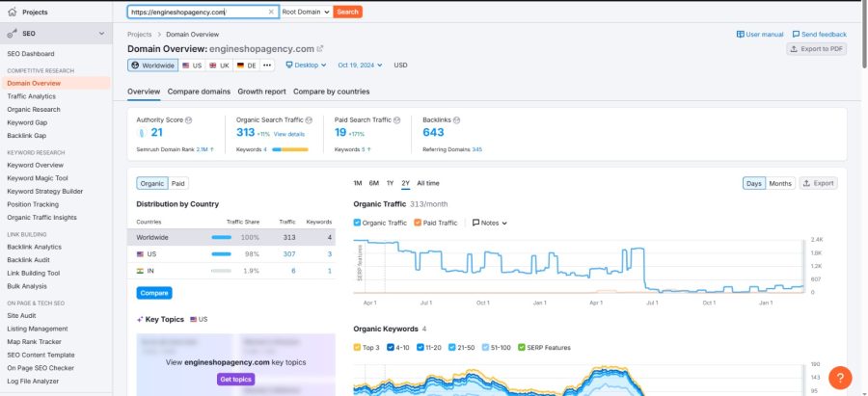Expand Notes dropdown
Screen dimensions: 868x396
point(490,223)
